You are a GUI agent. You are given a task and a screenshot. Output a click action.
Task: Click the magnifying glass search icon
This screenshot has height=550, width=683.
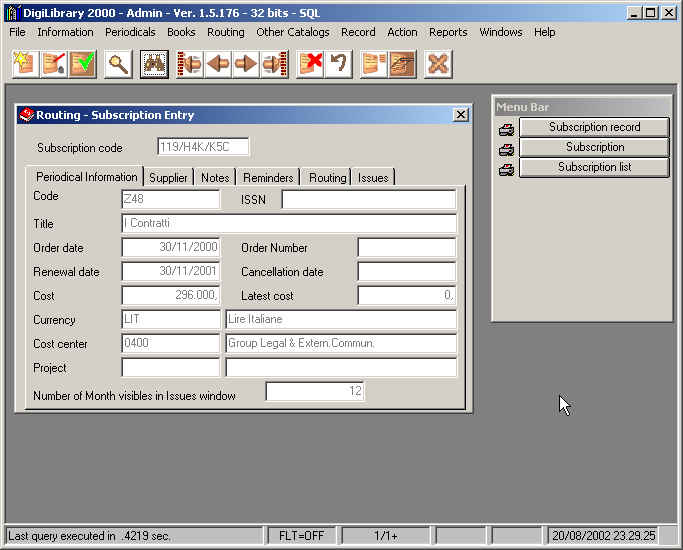coord(118,64)
